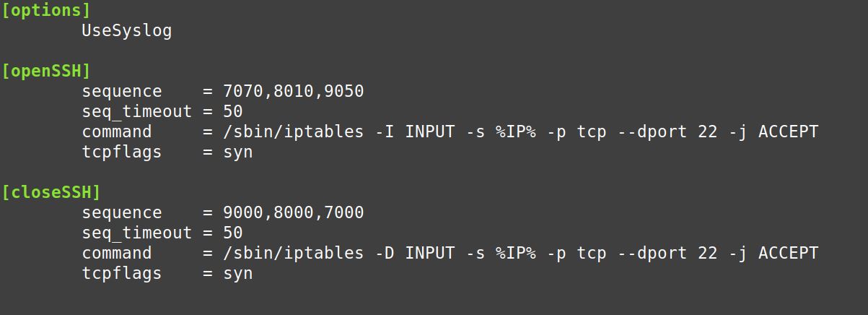This screenshot has height=315, width=868.
Task: Click the sequence value 9000,8000,7000
Action: [x=293, y=213]
